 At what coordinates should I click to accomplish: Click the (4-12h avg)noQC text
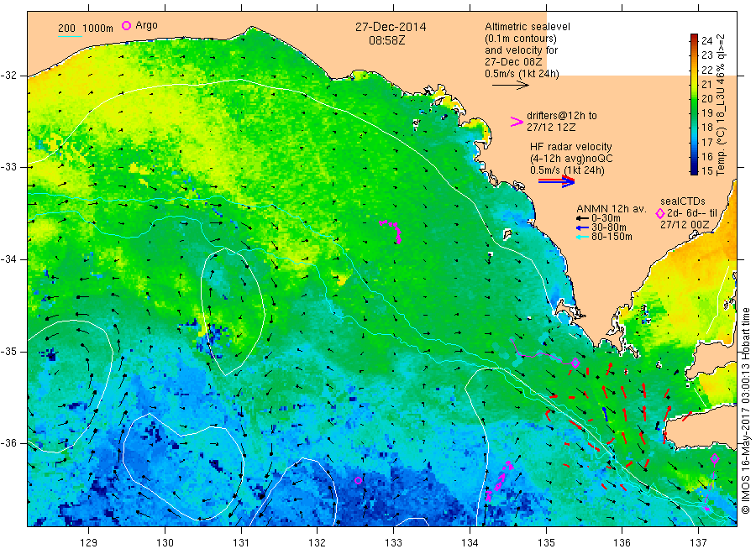click(571, 159)
